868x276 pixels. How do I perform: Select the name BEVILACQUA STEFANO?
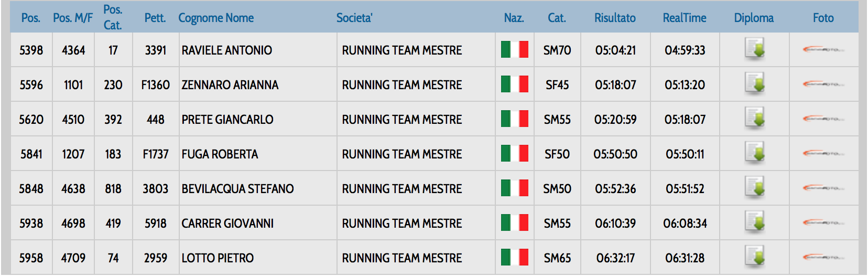point(237,189)
